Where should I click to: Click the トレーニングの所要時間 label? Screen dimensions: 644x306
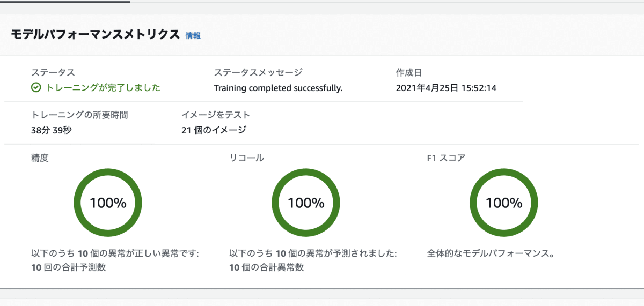[79, 115]
